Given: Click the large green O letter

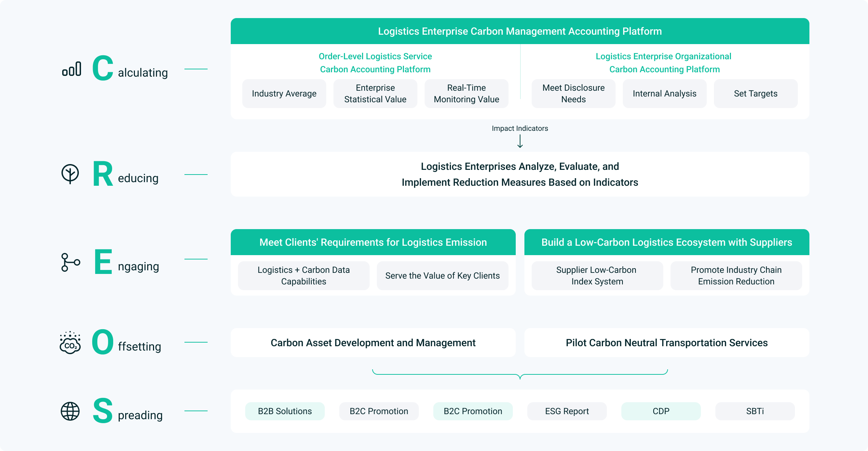Looking at the screenshot, I should click(103, 342).
